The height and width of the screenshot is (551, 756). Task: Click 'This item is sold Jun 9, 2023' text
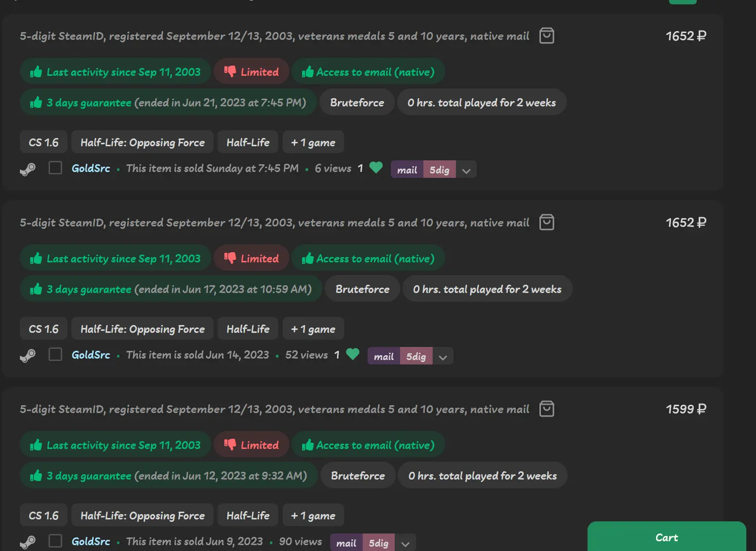click(x=194, y=541)
